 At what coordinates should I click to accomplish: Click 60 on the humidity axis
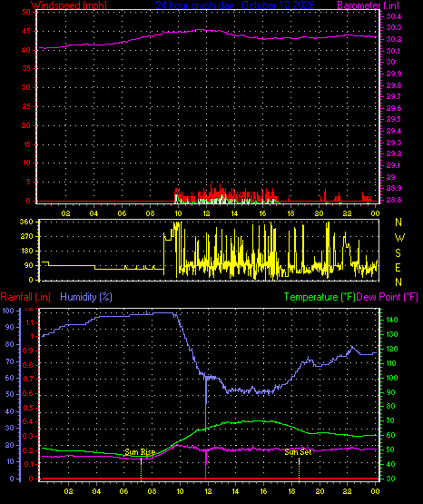click(x=10, y=378)
